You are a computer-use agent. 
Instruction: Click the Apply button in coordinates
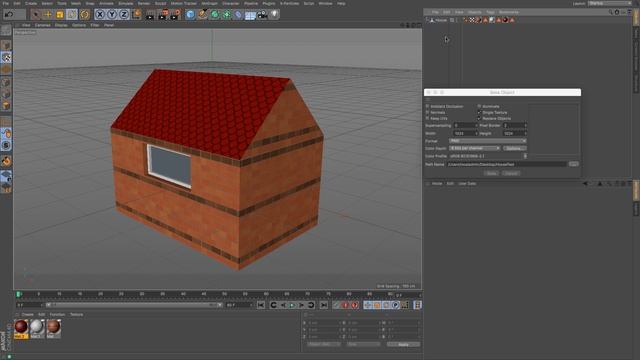[403, 344]
